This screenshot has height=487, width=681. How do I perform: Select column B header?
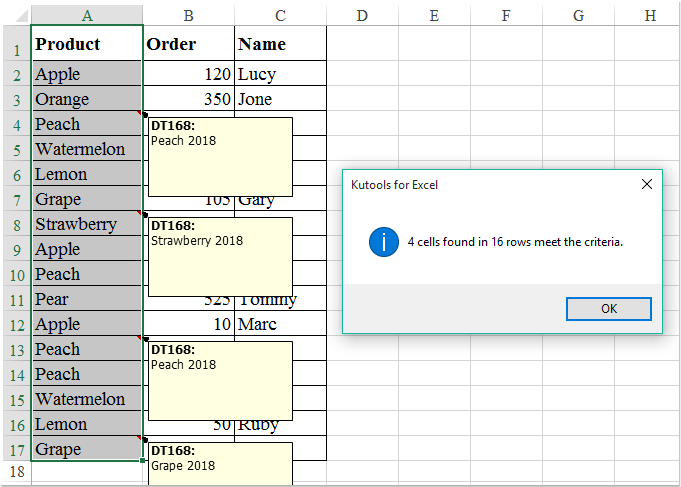click(189, 14)
